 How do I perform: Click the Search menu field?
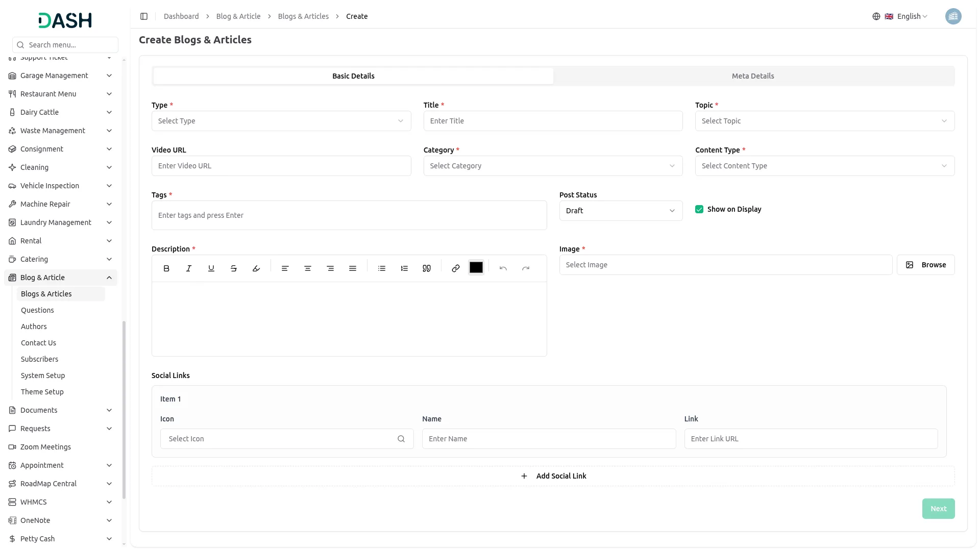(65, 45)
